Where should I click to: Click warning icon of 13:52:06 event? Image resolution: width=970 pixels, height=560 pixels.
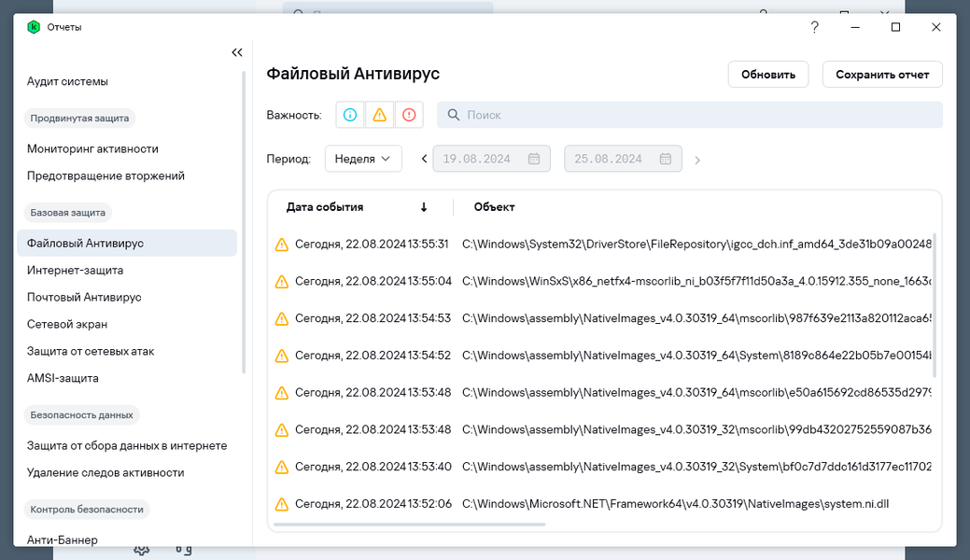coord(281,504)
